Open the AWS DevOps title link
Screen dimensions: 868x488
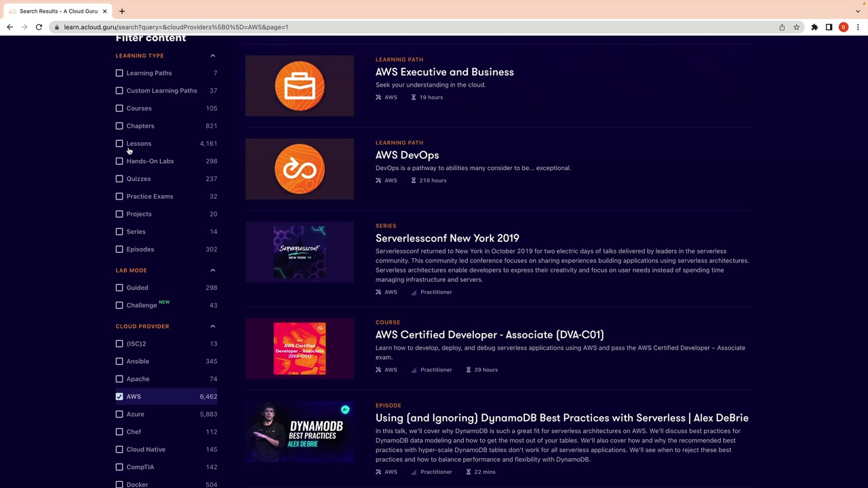click(407, 155)
